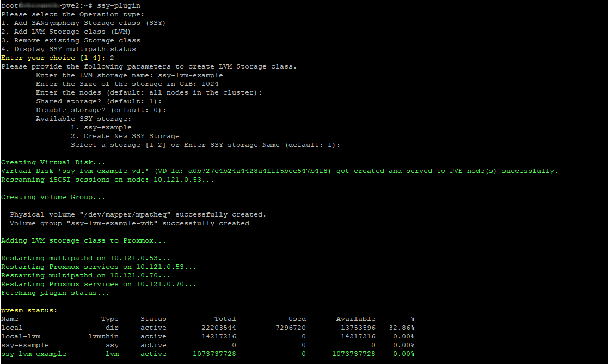Screen dimensions: 608x364
Task: Click the 'Available' column header in status table
Action: pos(355,319)
